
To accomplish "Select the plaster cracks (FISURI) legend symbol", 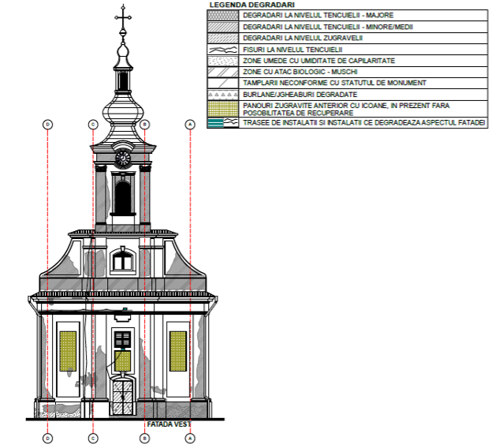I will (x=223, y=50).
